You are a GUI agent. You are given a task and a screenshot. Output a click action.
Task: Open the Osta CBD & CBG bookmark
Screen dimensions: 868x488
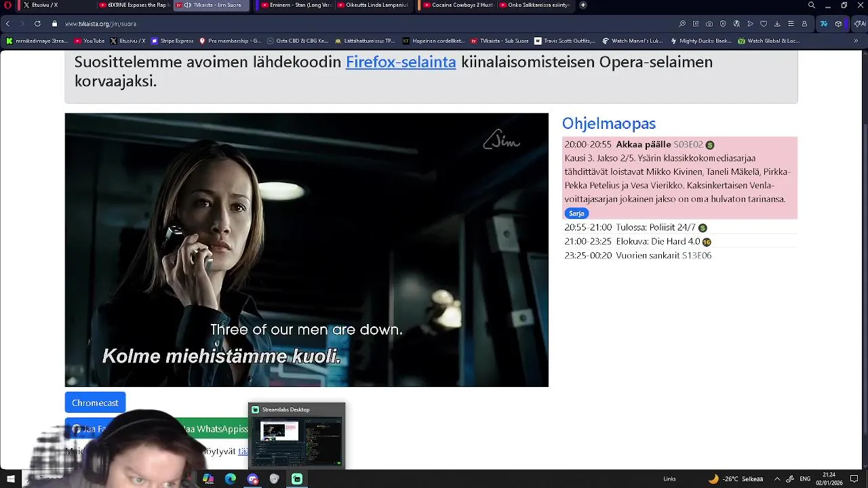pyautogui.click(x=297, y=41)
